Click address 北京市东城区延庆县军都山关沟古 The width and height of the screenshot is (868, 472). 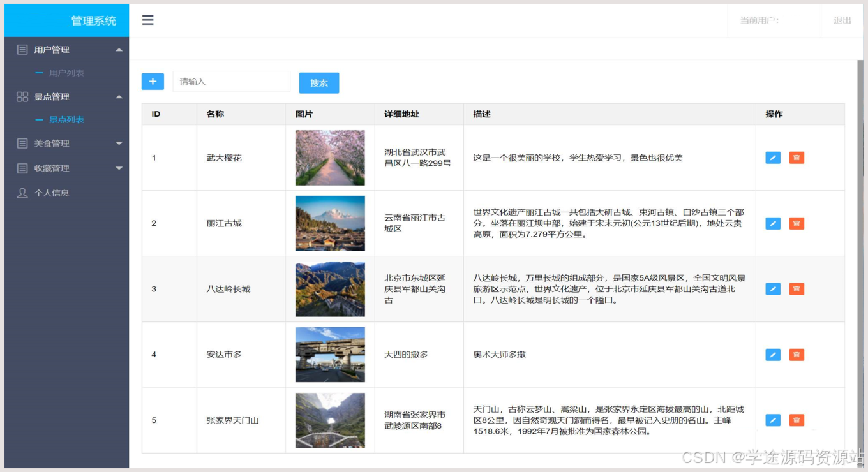pos(415,289)
